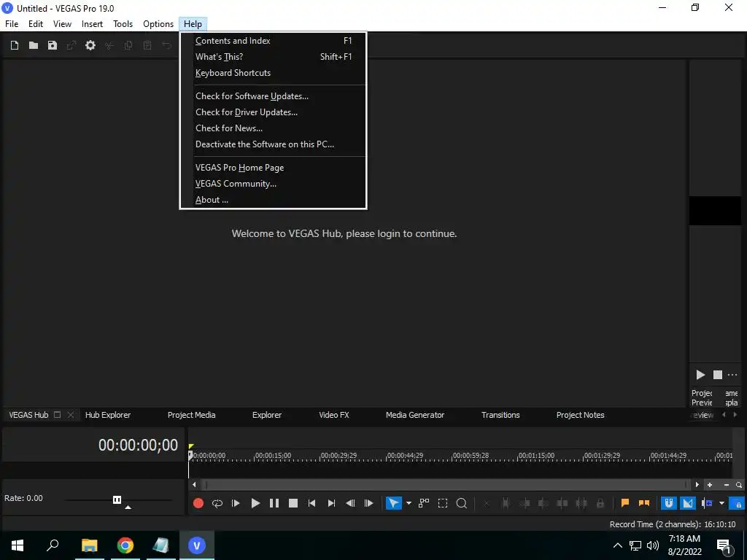Insert a region with double orange flags
Image resolution: width=747 pixels, height=560 pixels.
tap(643, 503)
